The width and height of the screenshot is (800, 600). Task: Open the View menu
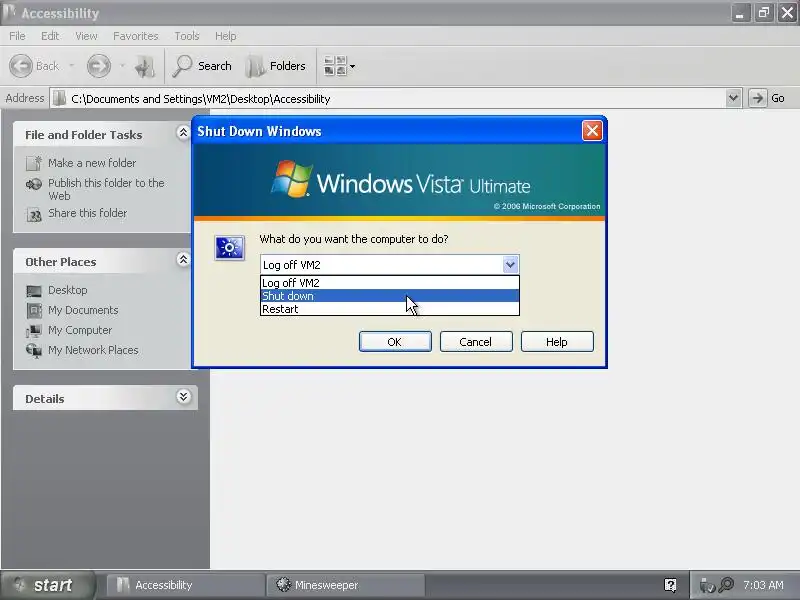[86, 36]
